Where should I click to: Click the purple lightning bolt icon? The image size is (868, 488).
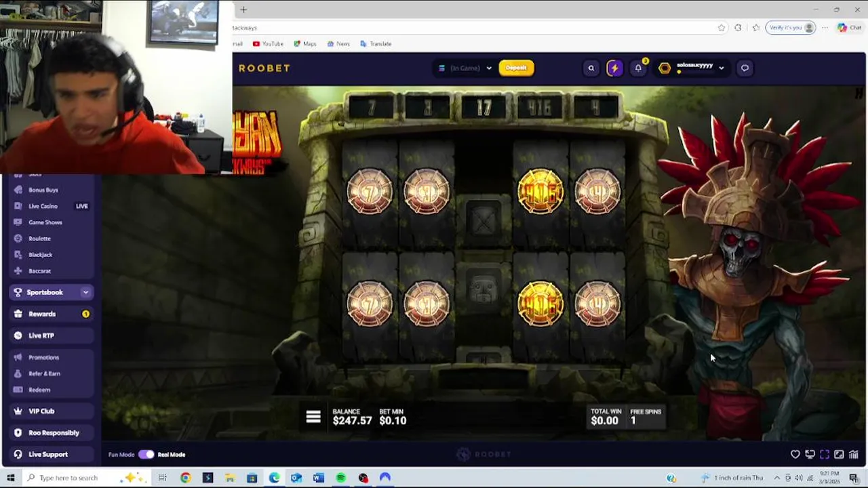pyautogui.click(x=614, y=68)
